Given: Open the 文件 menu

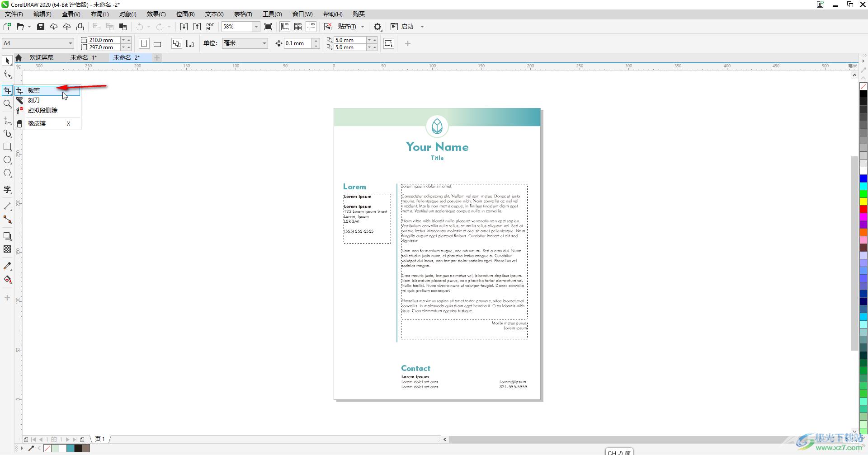Looking at the screenshot, I should coord(14,14).
